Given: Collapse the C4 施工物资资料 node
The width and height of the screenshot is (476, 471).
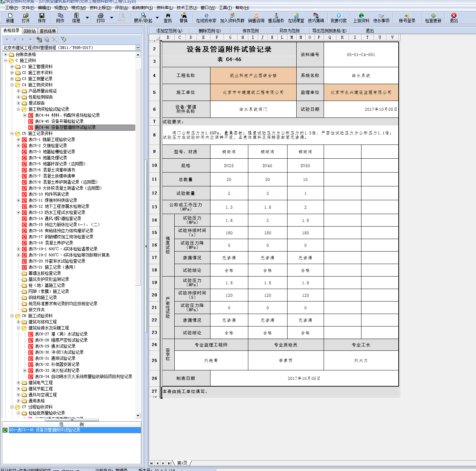Looking at the screenshot, I should tap(12, 85).
